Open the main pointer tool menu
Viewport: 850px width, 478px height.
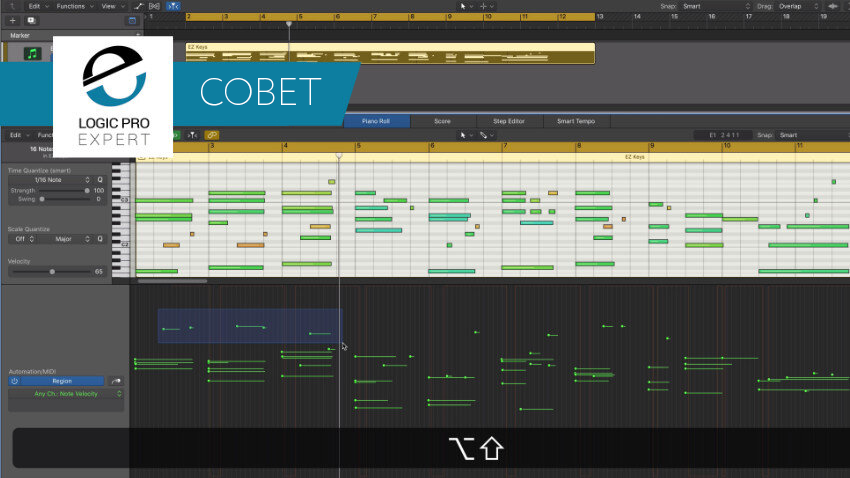click(x=466, y=6)
